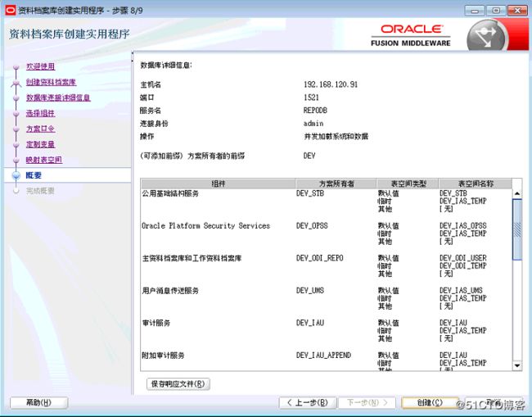The width and height of the screenshot is (532, 417).
Task: Click the 帮助(H) button
Action: (39, 403)
